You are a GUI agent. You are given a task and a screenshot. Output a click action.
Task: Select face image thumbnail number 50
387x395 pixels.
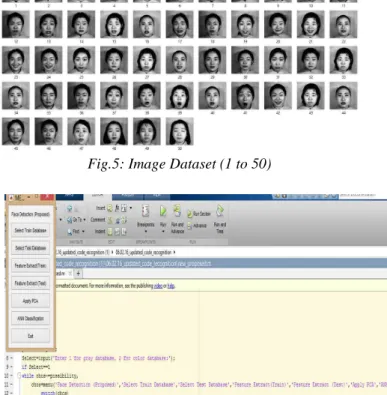(180, 131)
